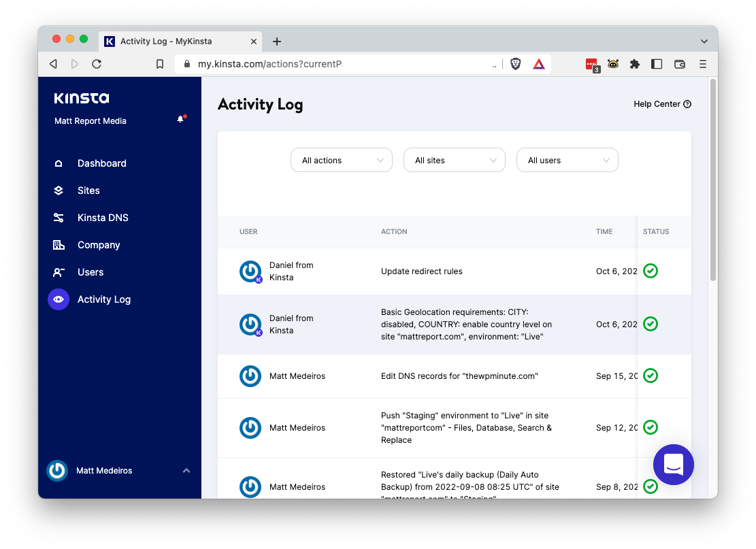Viewport: 756px width, 549px height.
Task: Click the Matt Report Media company name
Action: coord(90,121)
